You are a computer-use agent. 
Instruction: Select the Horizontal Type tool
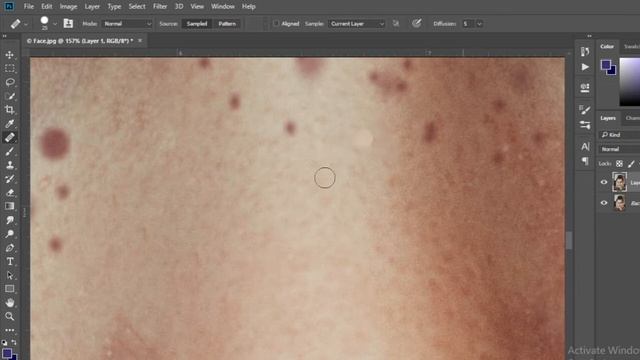pyautogui.click(x=10, y=261)
